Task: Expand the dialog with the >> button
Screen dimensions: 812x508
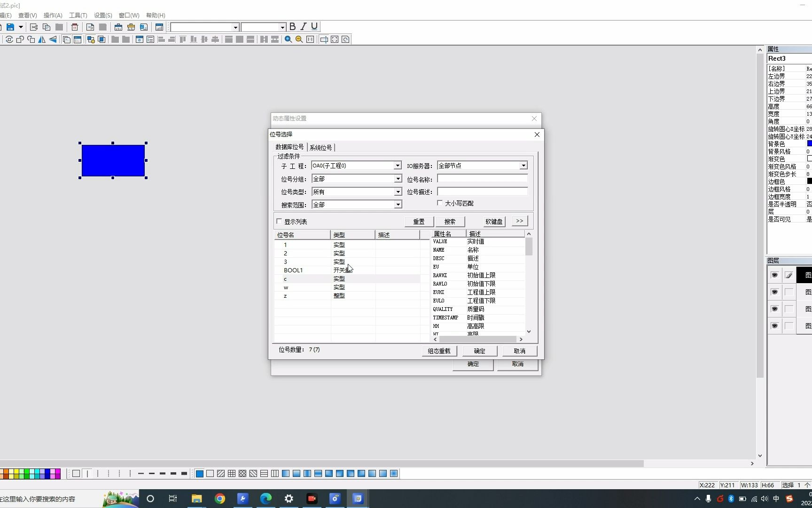Action: click(519, 221)
